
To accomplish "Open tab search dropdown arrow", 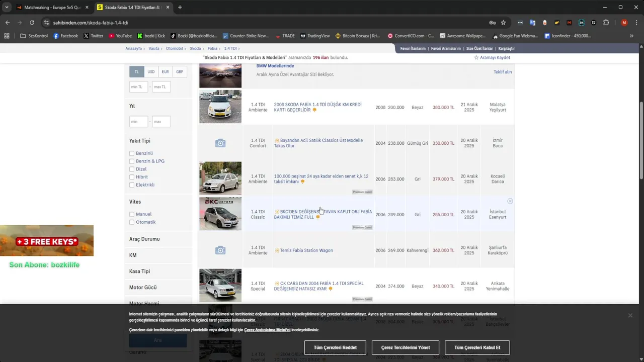I will (7, 7).
